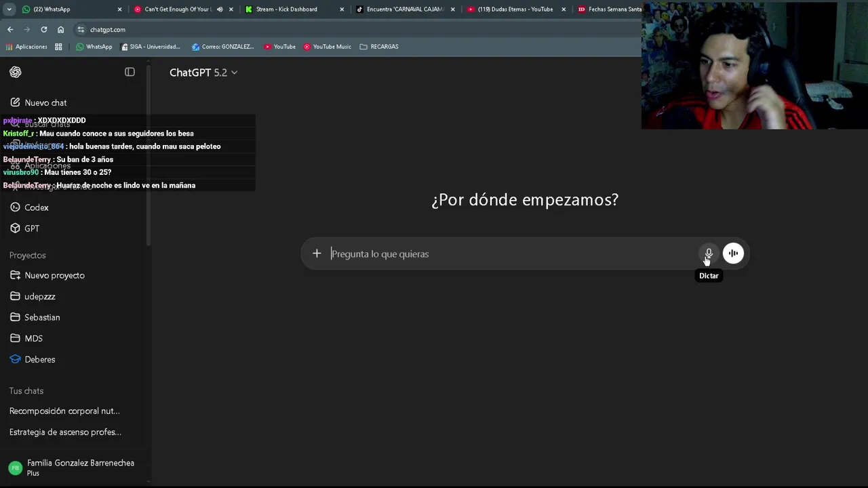Start voice mode with the waveform button
Viewport: 868px width, 488px height.
(733, 253)
